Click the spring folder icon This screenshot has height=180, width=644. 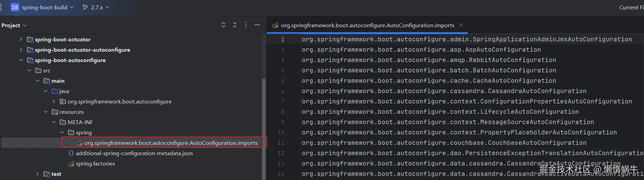click(x=71, y=132)
